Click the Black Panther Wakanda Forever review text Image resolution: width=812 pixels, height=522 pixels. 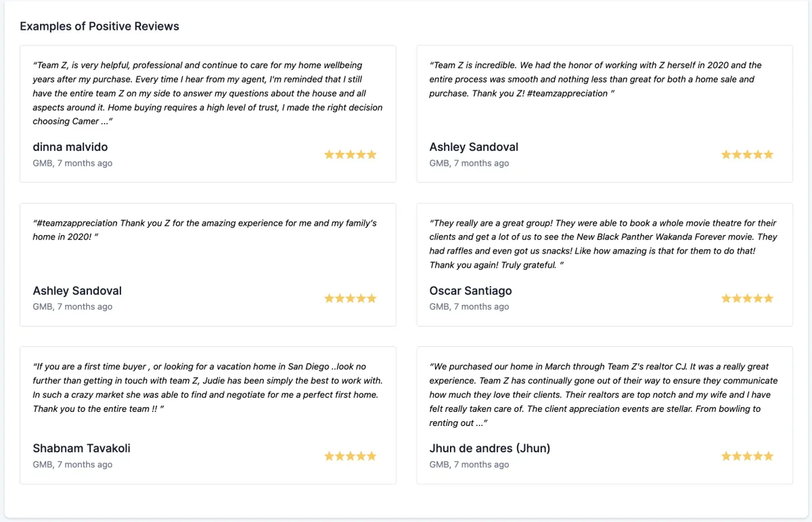pos(603,243)
